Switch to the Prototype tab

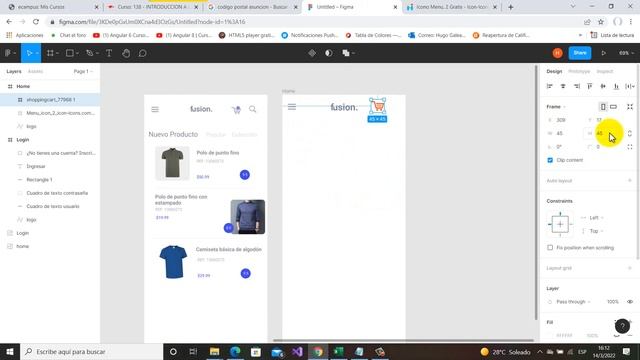(579, 71)
